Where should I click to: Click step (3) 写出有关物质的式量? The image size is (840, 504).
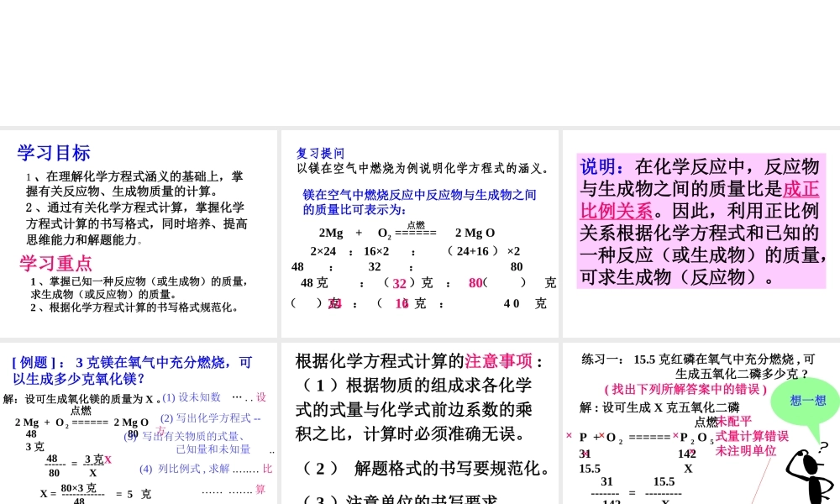coord(187,443)
